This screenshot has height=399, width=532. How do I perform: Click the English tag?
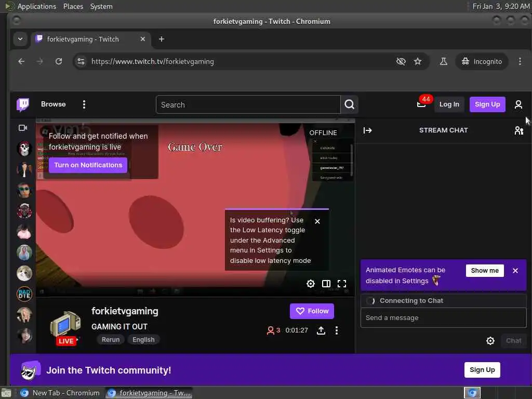click(x=143, y=340)
